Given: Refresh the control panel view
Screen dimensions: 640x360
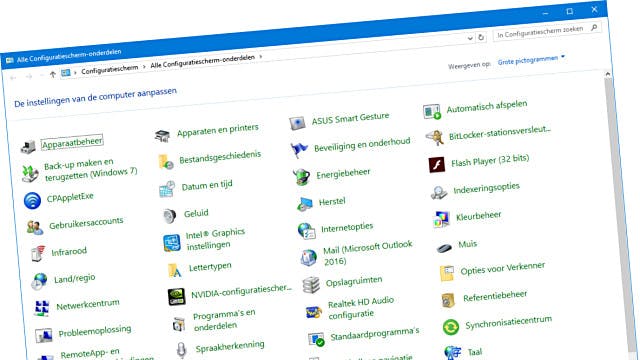Looking at the screenshot, I should click(481, 37).
